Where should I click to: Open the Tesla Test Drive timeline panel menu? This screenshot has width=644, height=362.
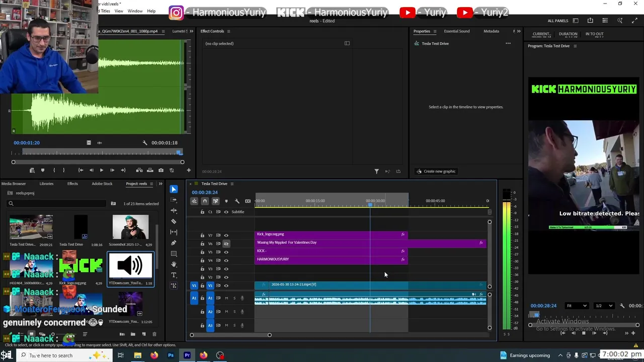[232, 184]
